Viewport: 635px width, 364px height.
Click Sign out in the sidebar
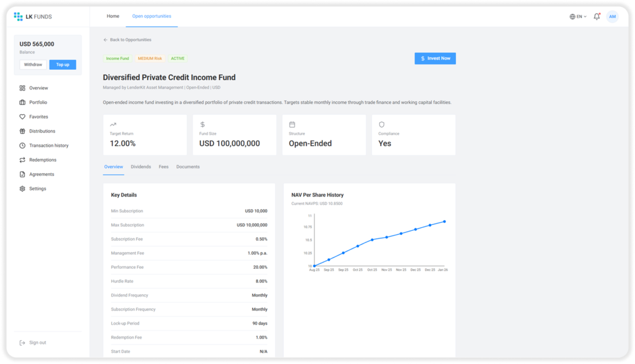click(38, 343)
